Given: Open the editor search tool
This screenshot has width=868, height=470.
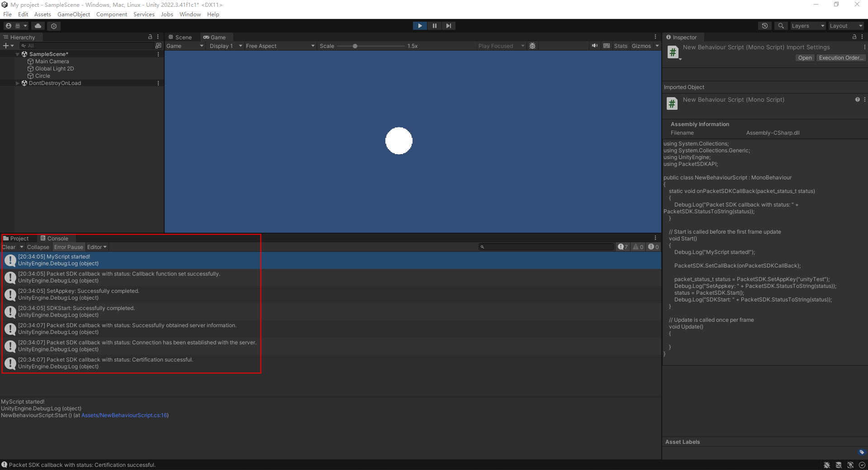Looking at the screenshot, I should tap(780, 25).
